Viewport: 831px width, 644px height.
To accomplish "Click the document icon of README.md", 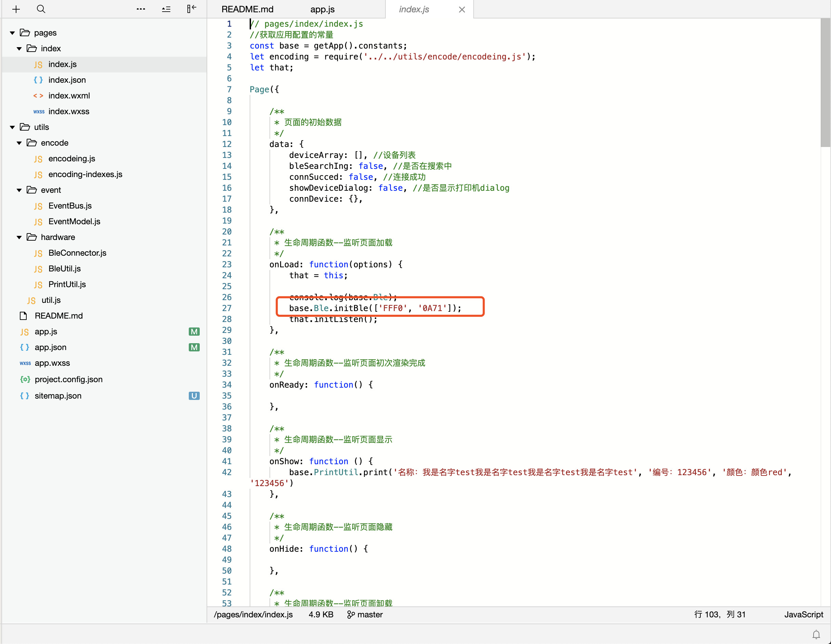I will click(23, 316).
